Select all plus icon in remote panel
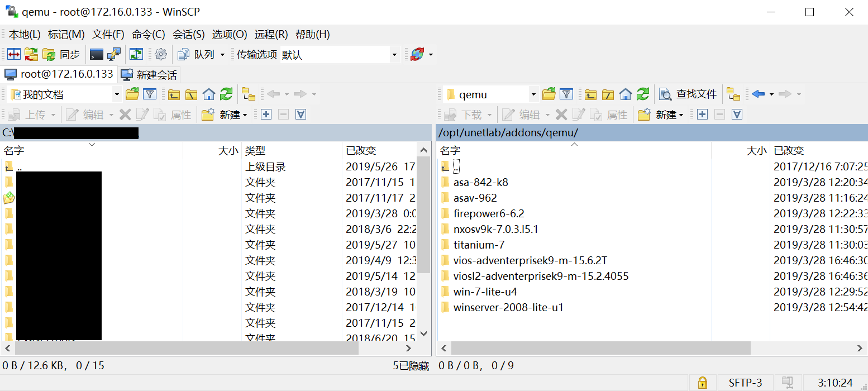The width and height of the screenshot is (868, 391). pos(702,115)
